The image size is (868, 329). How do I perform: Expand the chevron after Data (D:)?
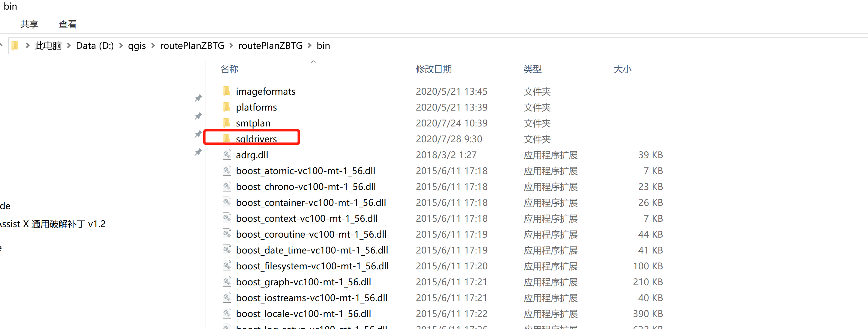point(121,46)
